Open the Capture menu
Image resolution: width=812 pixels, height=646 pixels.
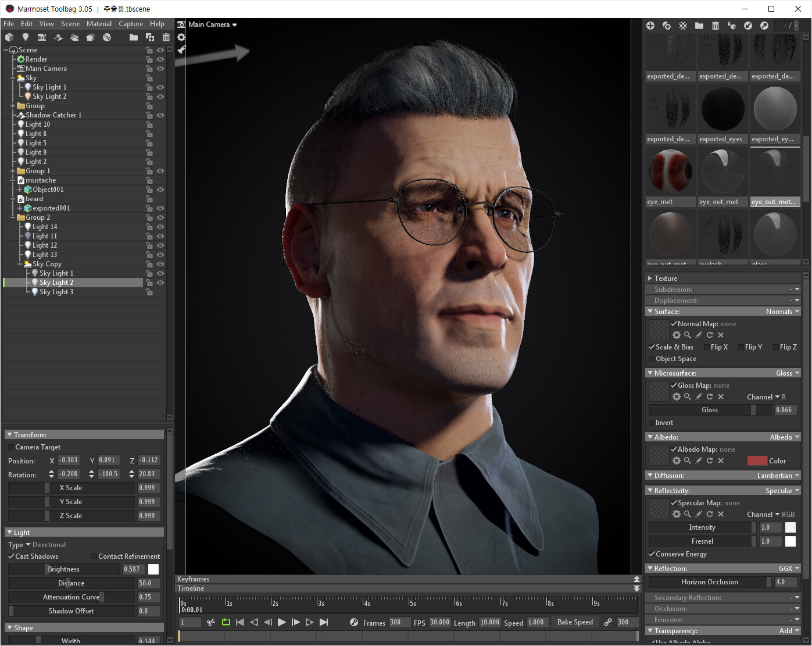131,24
